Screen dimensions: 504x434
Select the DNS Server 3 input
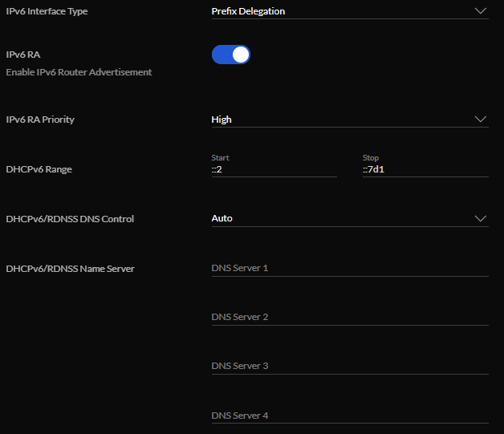pos(349,366)
